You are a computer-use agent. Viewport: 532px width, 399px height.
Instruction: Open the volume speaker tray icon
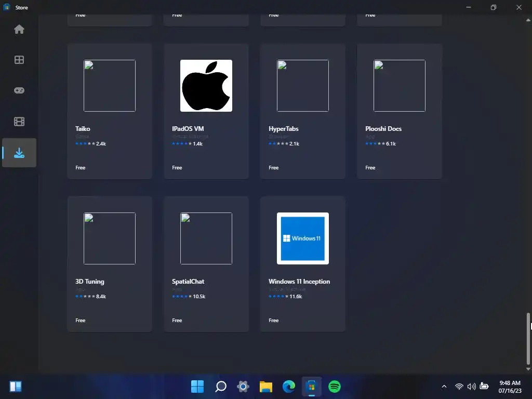(x=472, y=387)
